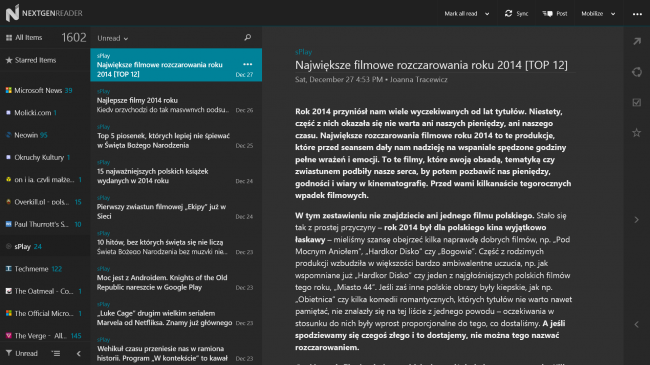Click the Sync button label
The image size is (650, 365).
pyautogui.click(x=522, y=14)
